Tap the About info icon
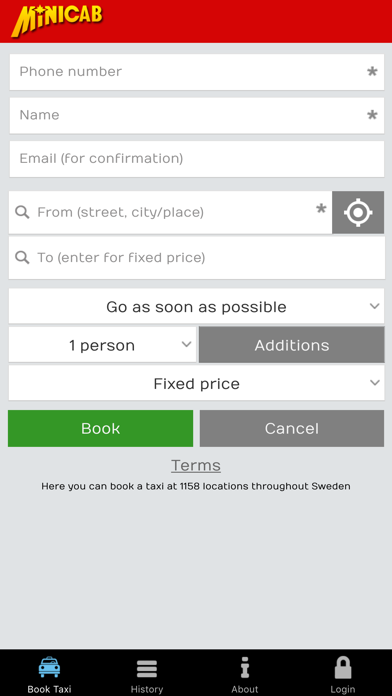392x696 pixels. (245, 668)
